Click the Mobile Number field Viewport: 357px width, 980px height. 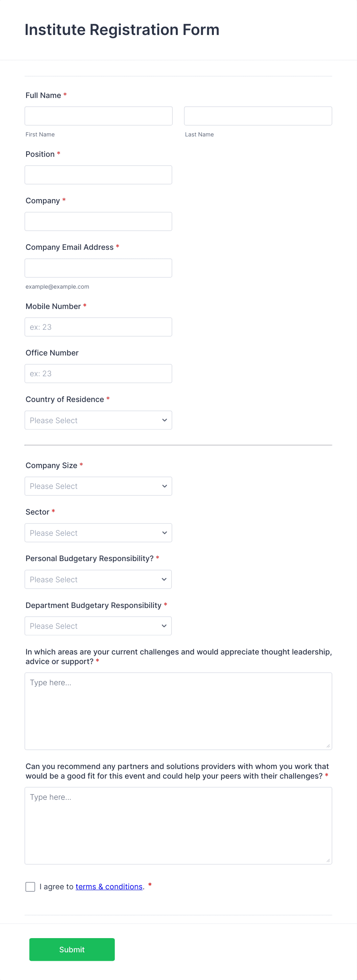click(98, 327)
